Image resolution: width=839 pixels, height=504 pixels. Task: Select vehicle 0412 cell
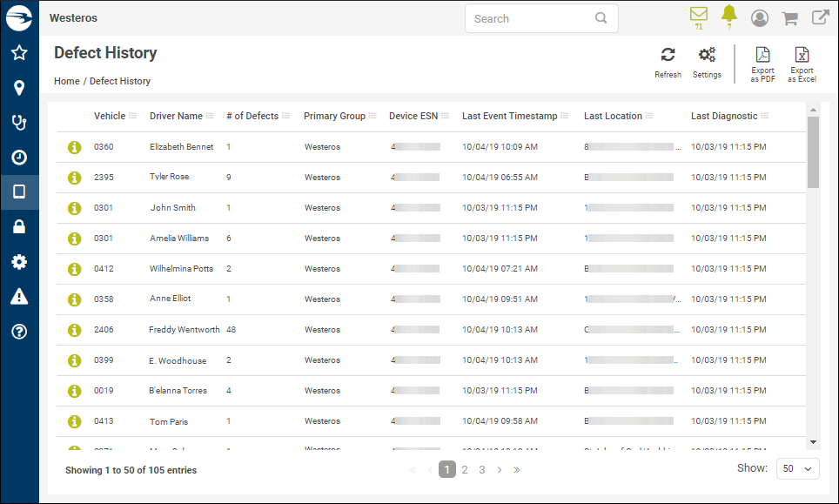click(x=104, y=269)
